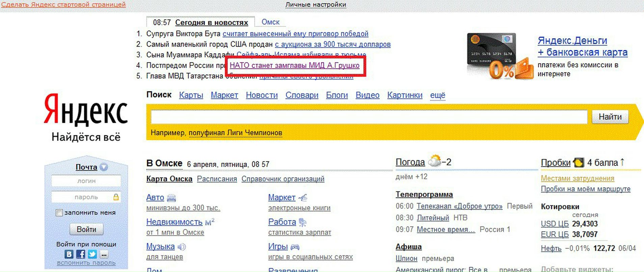Focus the пароль input field
The height and width of the screenshot is (272, 644).
pyautogui.click(x=86, y=197)
